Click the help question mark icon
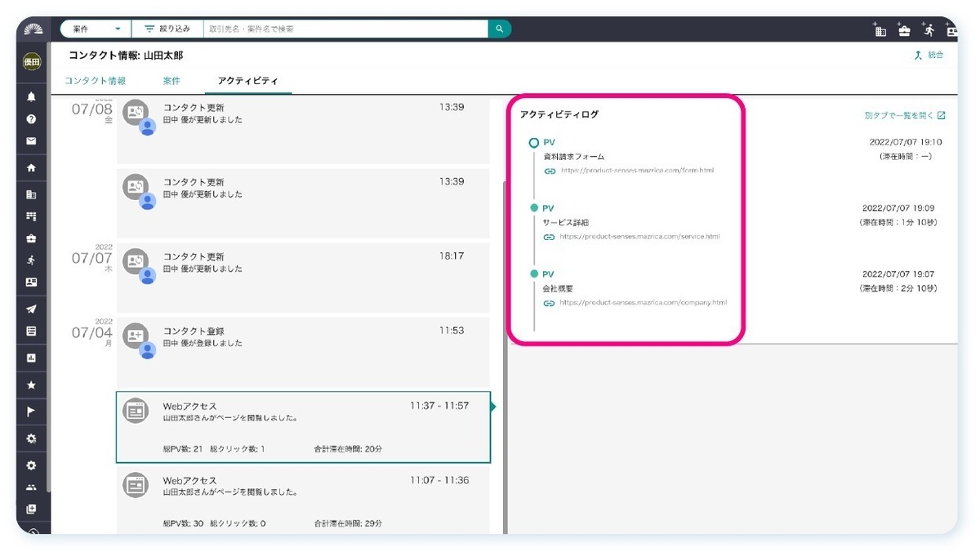980x556 pixels. pyautogui.click(x=31, y=118)
